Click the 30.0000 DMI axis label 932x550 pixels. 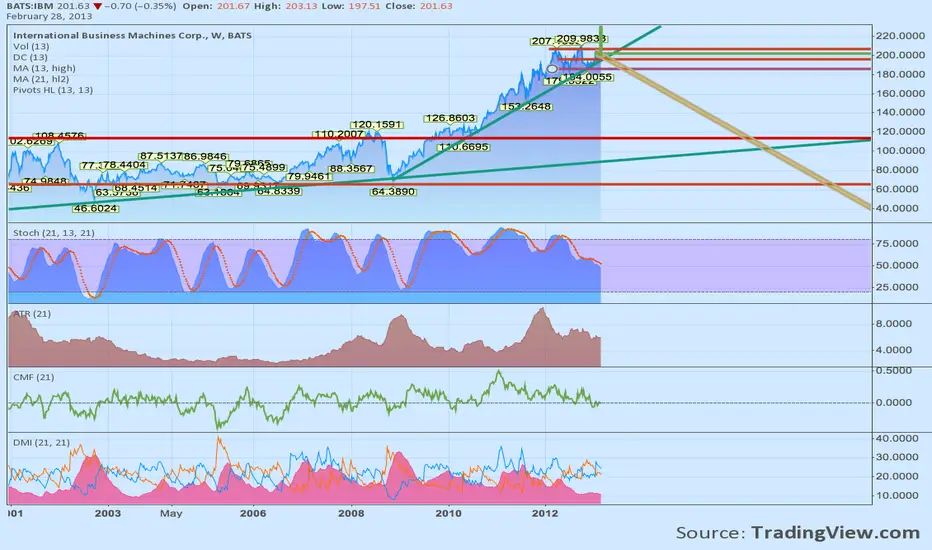click(x=897, y=457)
